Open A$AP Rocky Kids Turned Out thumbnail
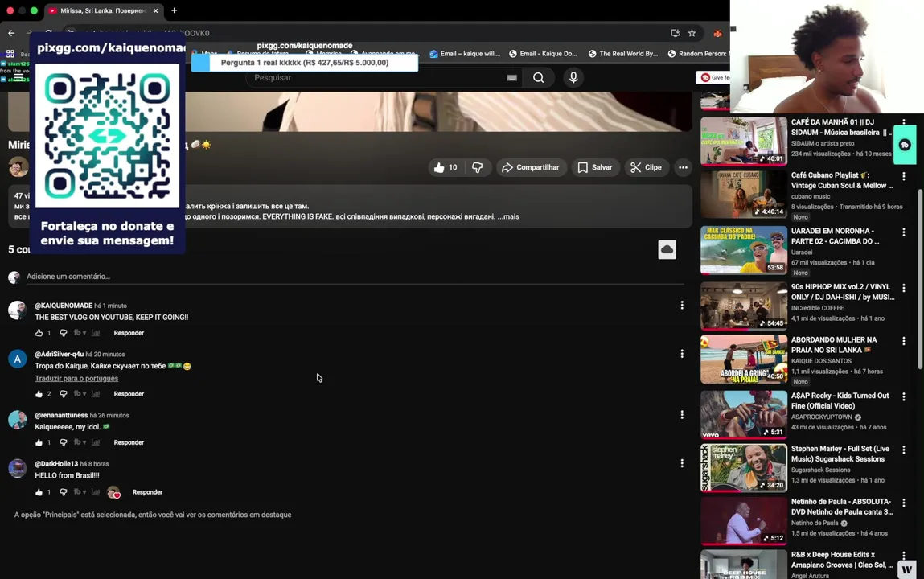The image size is (924, 579). [744, 415]
